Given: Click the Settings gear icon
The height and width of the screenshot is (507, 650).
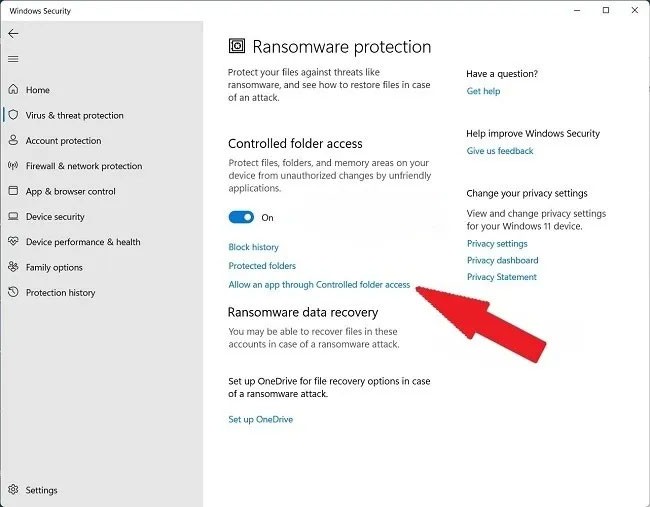Looking at the screenshot, I should coord(14,490).
